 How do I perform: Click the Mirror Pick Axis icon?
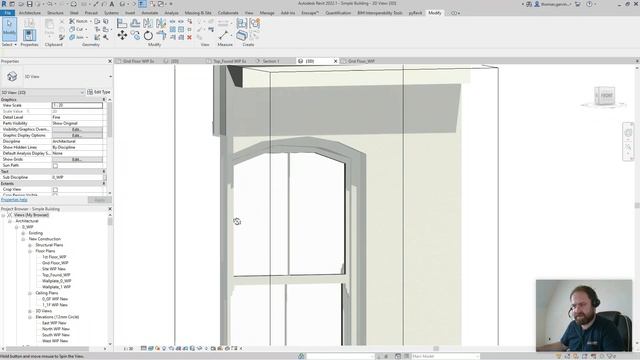pyautogui.click(x=148, y=23)
